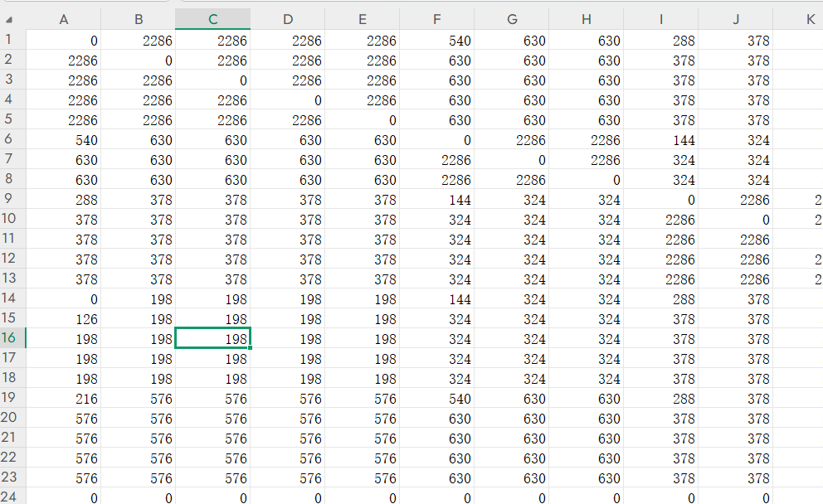823x504 pixels.
Task: Click cell F1 containing 540
Action: pos(436,41)
